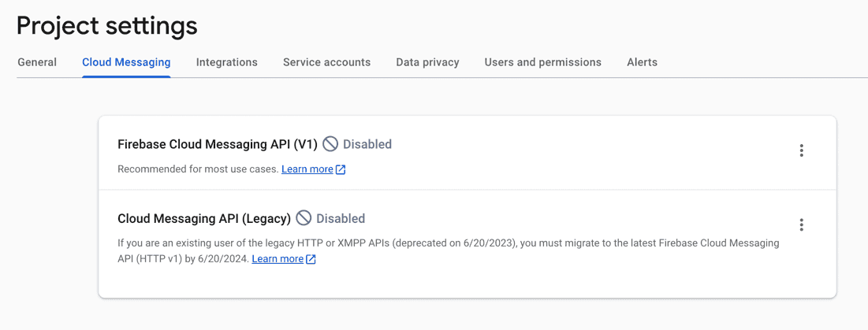Viewport: 868px width, 330px height.
Task: Open the Cloud Messaging API (Legacy) three-dot menu
Action: 801,224
